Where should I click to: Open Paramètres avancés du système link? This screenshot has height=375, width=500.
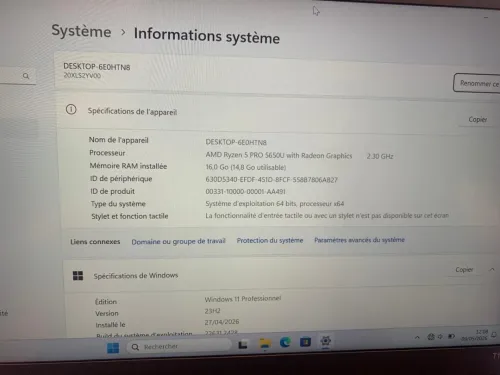tap(359, 240)
